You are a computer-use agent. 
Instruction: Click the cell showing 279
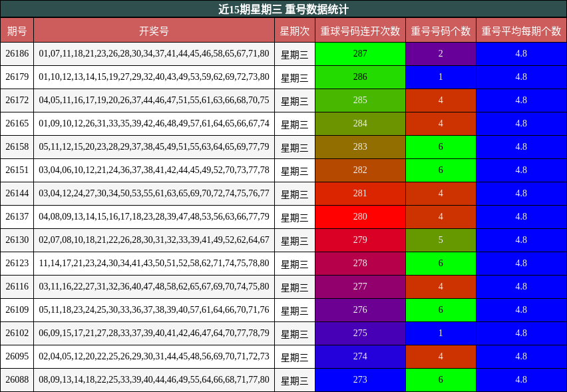[x=360, y=240]
